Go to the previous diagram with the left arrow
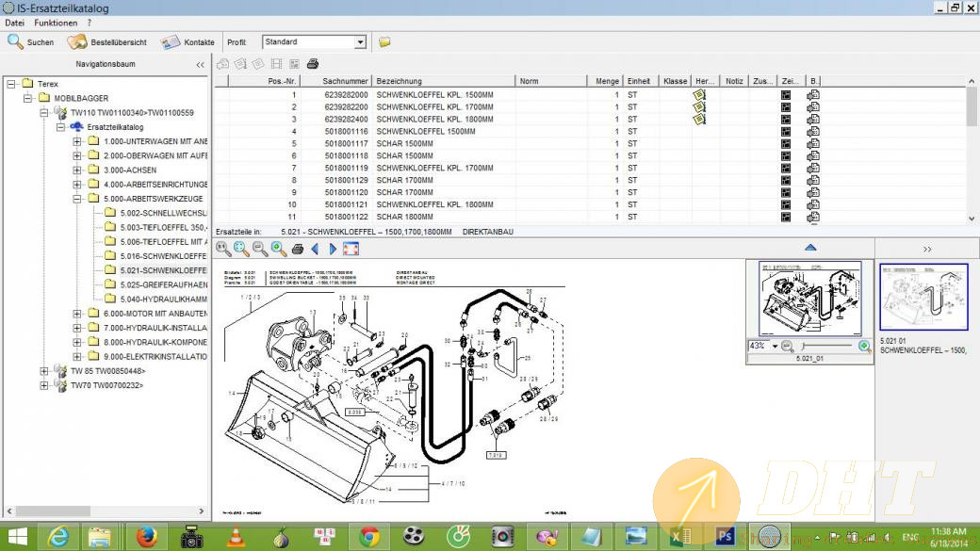Screen dimensions: 980x551 [315, 249]
